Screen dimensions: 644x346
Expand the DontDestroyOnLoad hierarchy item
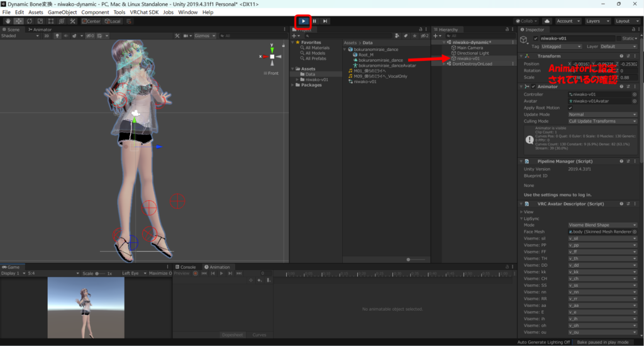pos(446,64)
